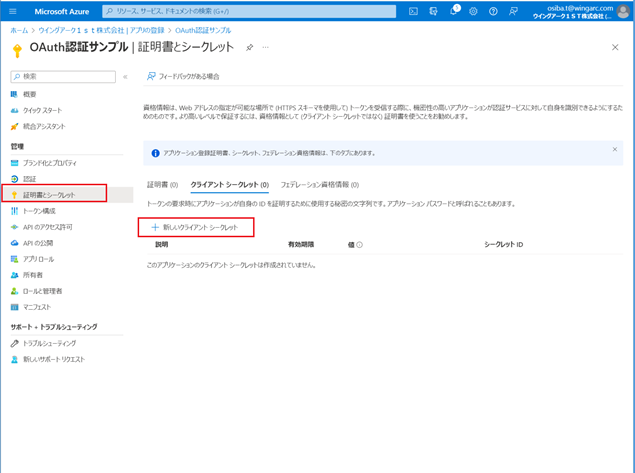Open the hamburger portal menu
635x473 pixels.
coord(13,11)
